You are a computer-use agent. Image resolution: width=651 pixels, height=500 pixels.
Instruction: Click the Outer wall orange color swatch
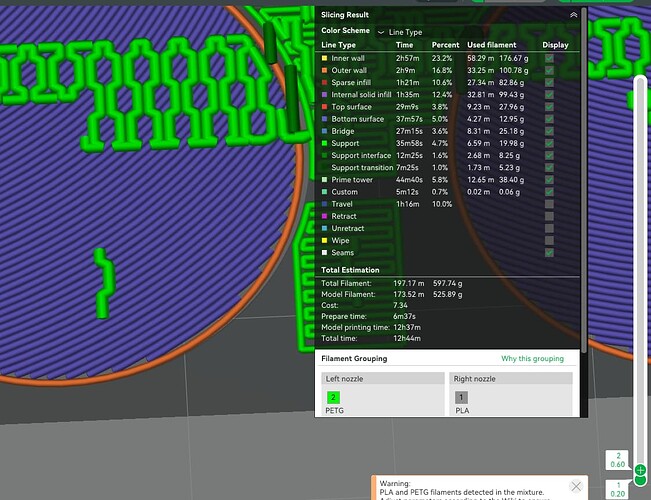coord(325,71)
